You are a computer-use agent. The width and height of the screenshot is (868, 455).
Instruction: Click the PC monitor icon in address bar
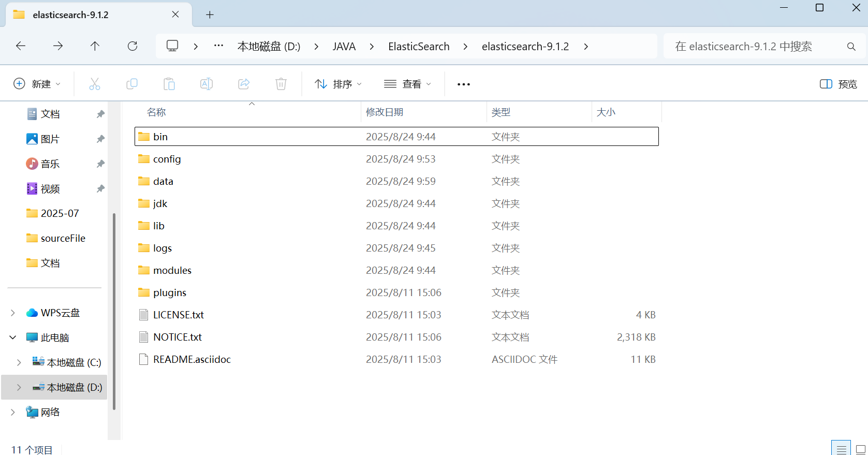click(172, 46)
